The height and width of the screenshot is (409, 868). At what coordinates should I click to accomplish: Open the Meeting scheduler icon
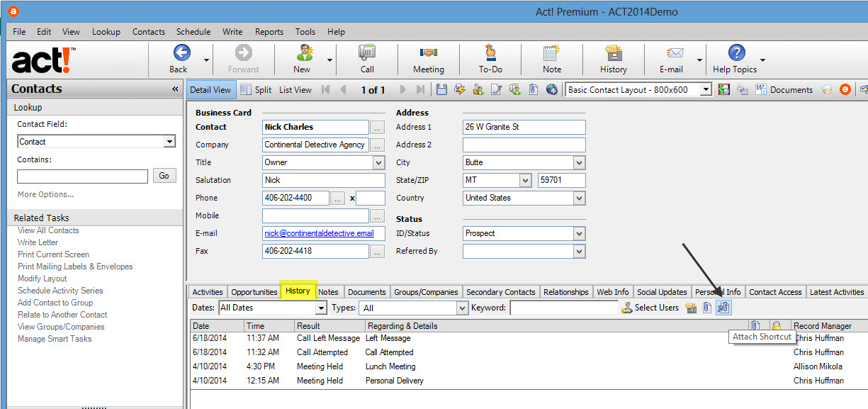(428, 58)
